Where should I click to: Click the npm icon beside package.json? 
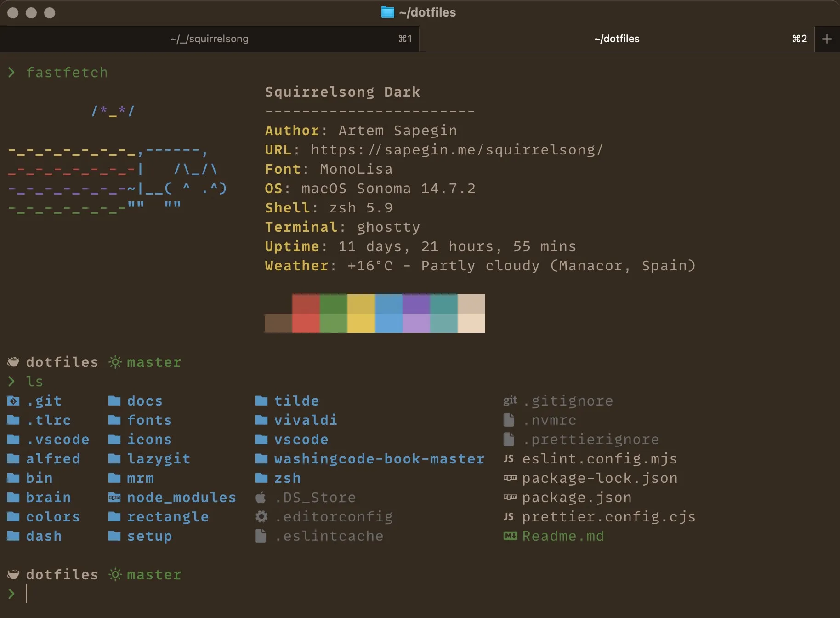[510, 498]
